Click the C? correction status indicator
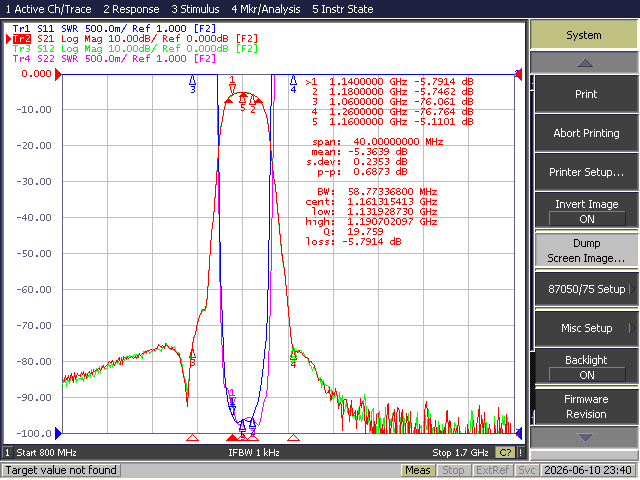The height and width of the screenshot is (480, 640). [505, 453]
